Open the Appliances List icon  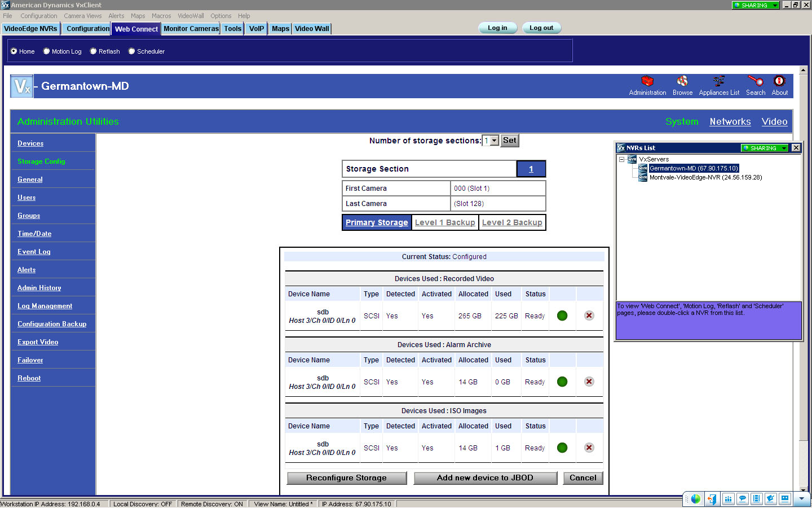coord(719,81)
